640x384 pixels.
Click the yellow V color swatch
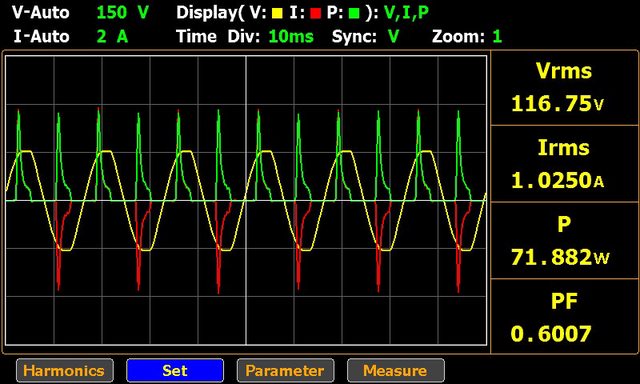point(277,14)
